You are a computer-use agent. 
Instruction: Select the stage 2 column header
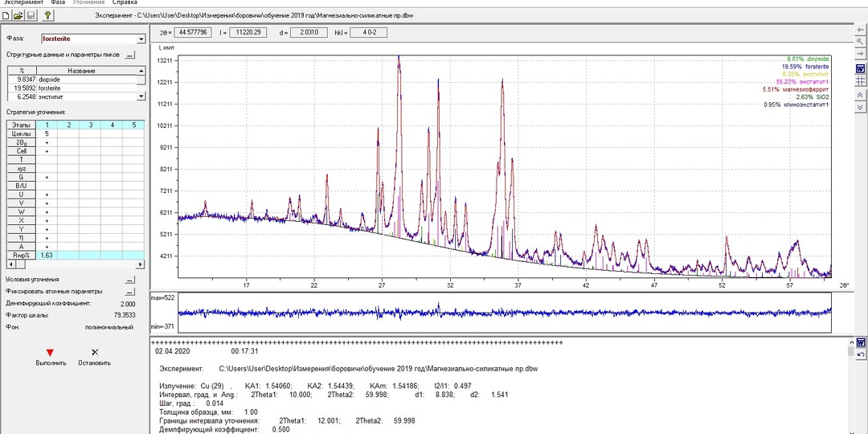click(x=68, y=125)
